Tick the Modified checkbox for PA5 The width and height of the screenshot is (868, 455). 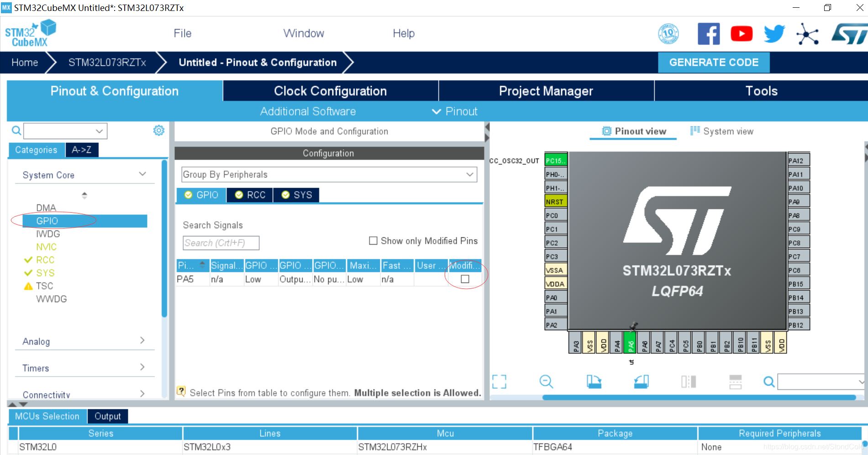click(465, 279)
